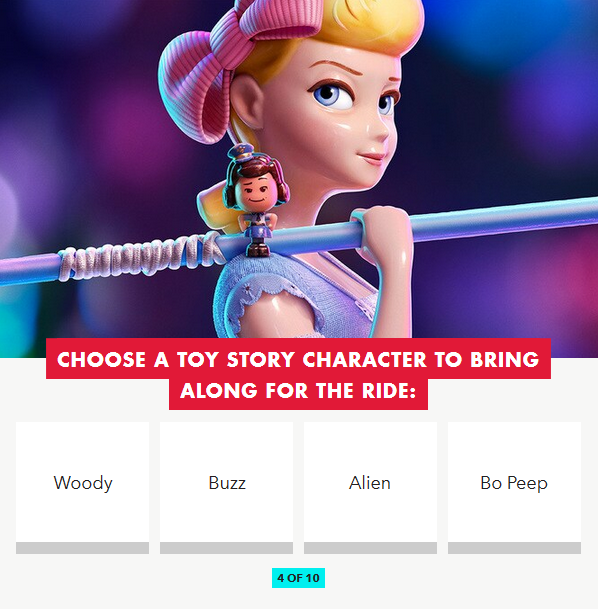Click the gray bar under Woody card
Image resolution: width=598 pixels, height=609 pixels.
click(x=82, y=548)
